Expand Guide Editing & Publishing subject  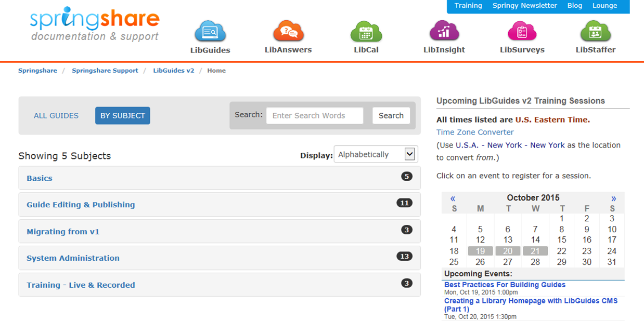[x=220, y=205]
